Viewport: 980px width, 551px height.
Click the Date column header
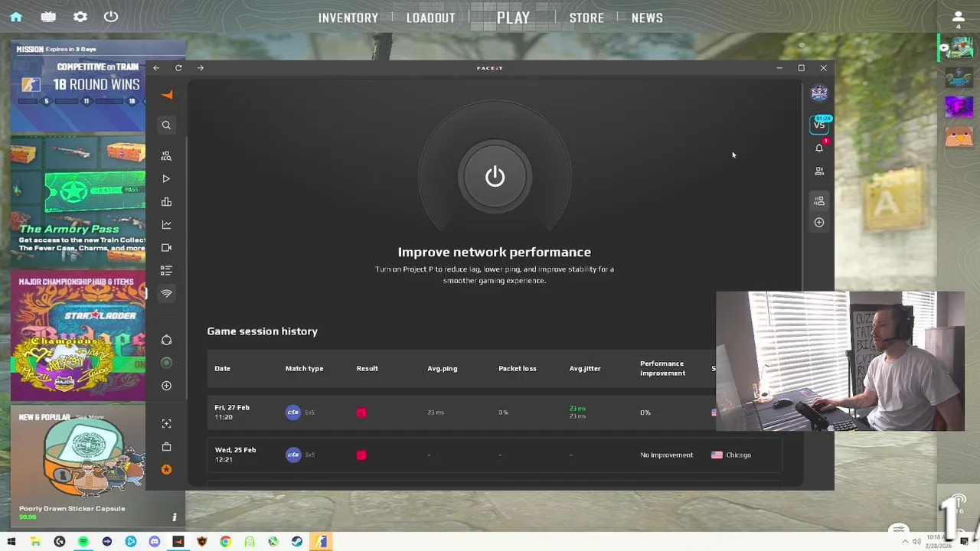(x=222, y=369)
